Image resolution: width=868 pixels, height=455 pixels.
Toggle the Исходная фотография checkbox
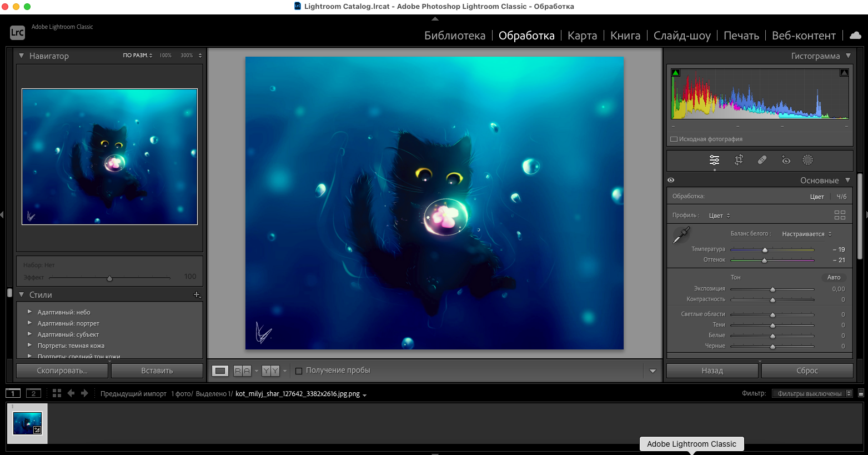pos(674,139)
